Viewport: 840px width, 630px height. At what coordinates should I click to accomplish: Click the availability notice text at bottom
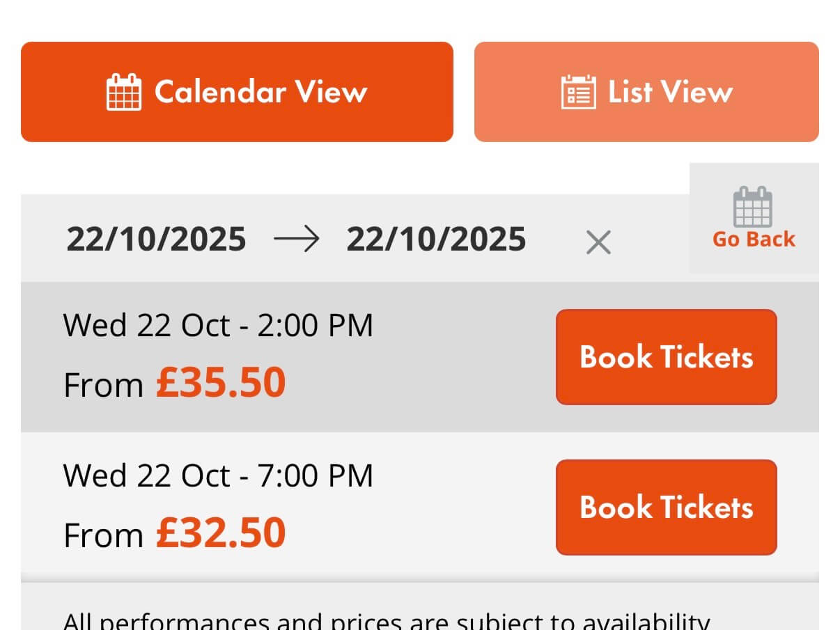click(x=386, y=621)
